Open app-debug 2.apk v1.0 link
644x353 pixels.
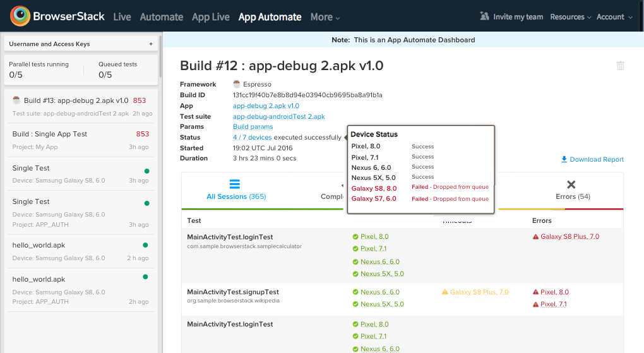(x=266, y=105)
